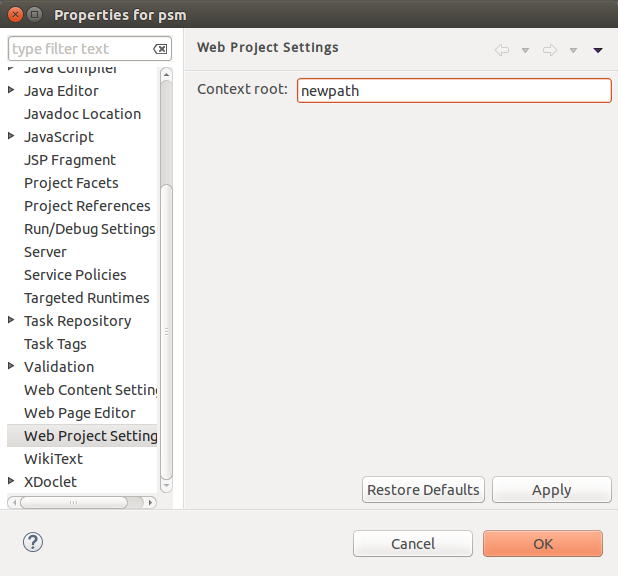Open the view menu triangle icon
The image size is (618, 576).
pos(598,50)
